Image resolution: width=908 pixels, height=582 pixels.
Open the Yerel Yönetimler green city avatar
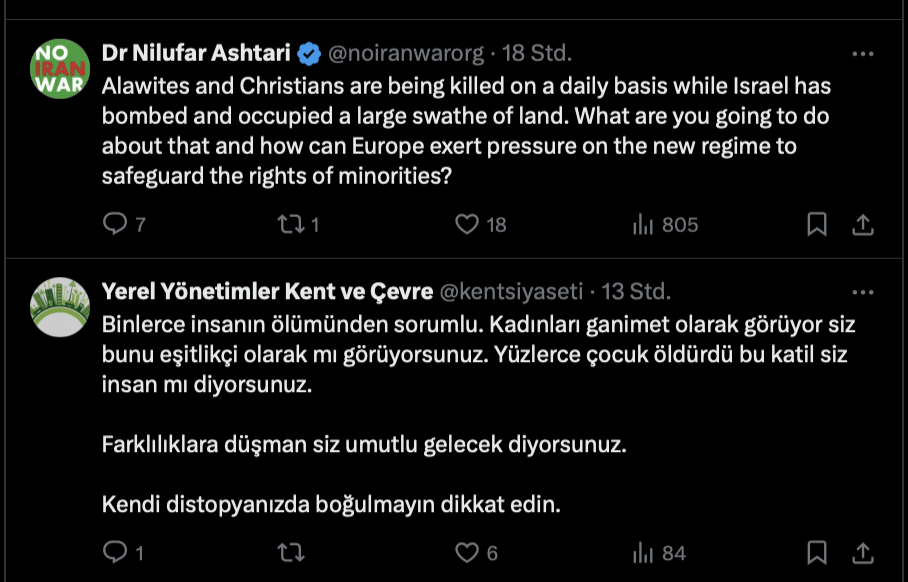(60, 306)
